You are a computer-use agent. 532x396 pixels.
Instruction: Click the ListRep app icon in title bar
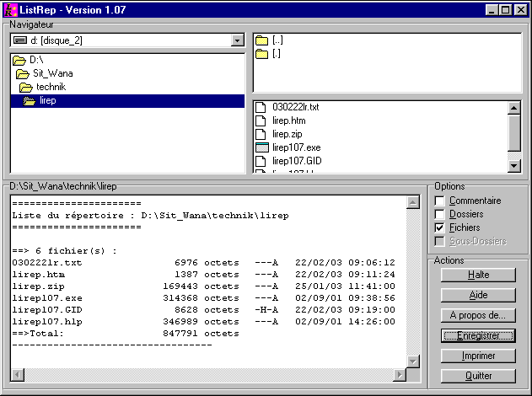[10, 10]
